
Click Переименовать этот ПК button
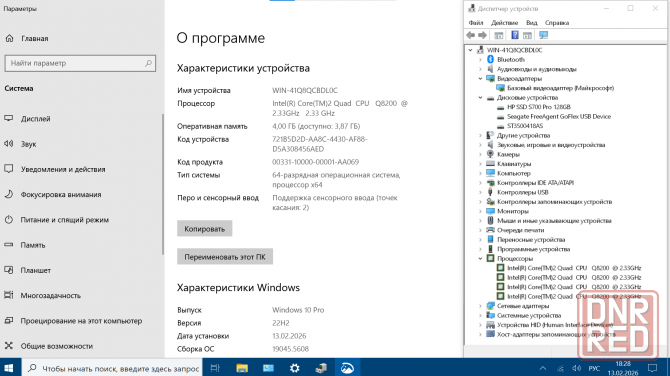(225, 257)
